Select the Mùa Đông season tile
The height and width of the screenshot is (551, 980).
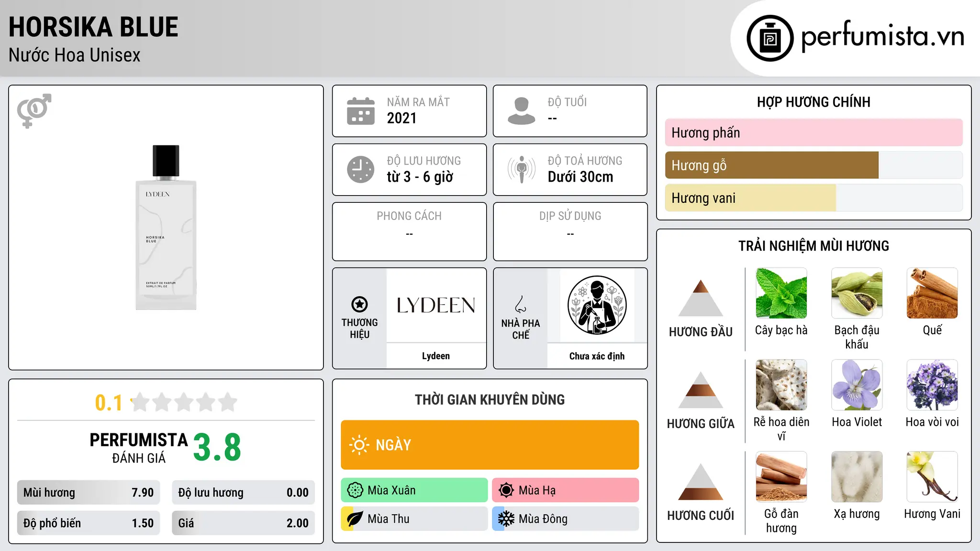click(x=566, y=519)
